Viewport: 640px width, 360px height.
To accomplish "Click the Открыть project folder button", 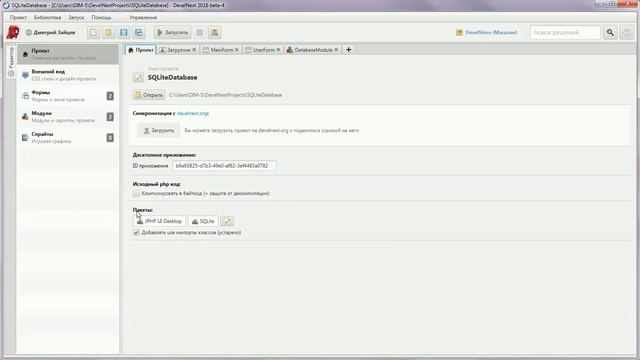I will click(x=149, y=95).
